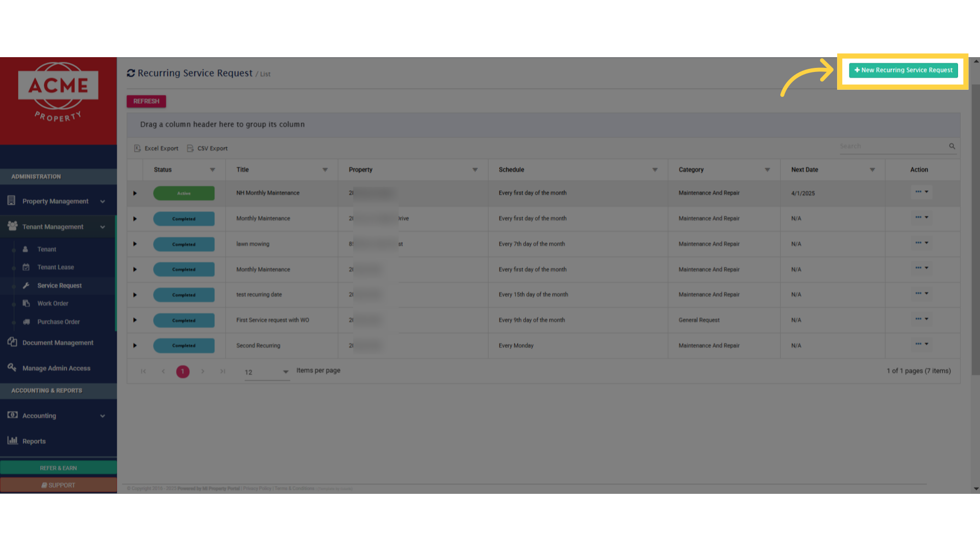Click the red REFRESH button
This screenshot has height=551, width=980.
(146, 102)
